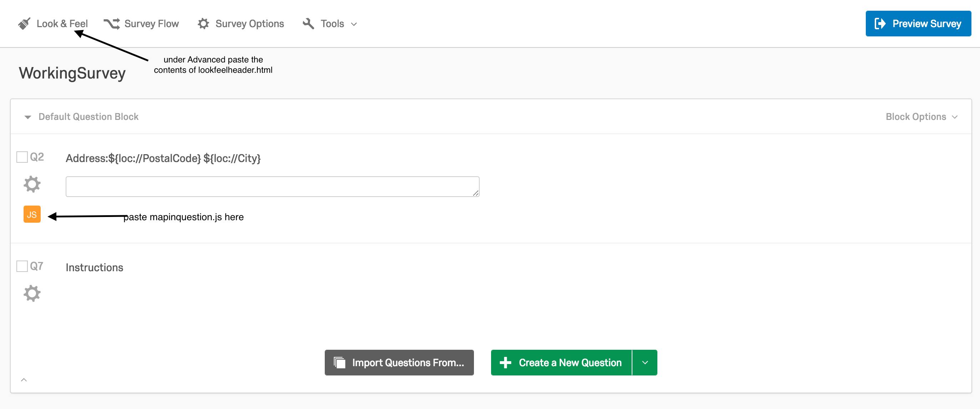The image size is (980, 409).
Task: Click the Import Questions From... button
Action: pos(399,363)
